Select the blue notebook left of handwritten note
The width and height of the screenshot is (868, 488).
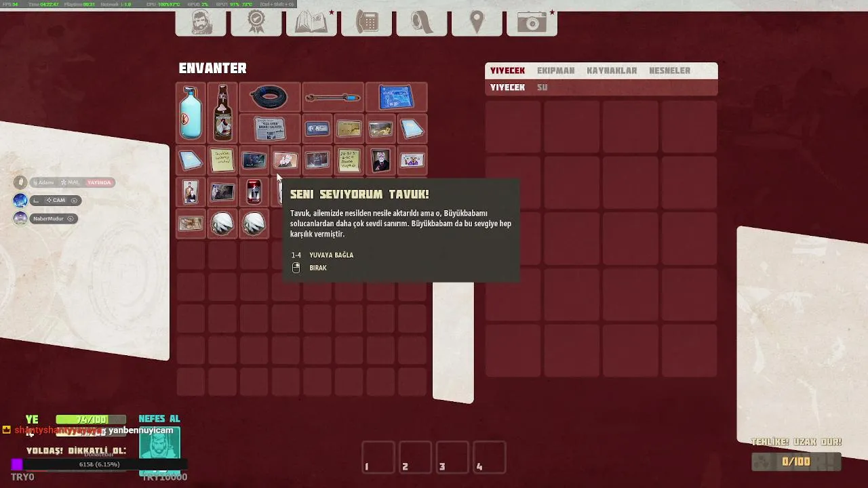pos(191,161)
